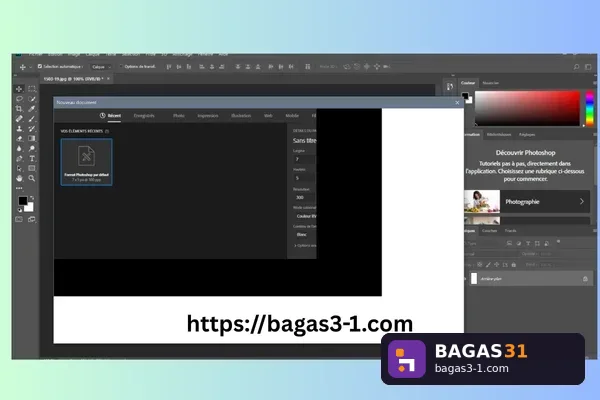The width and height of the screenshot is (600, 400).
Task: Open the Tracés panel tab
Action: [510, 231]
